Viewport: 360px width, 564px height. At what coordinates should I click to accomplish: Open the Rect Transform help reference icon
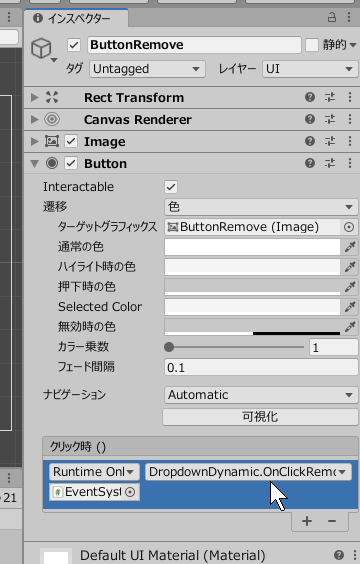pyautogui.click(x=310, y=97)
